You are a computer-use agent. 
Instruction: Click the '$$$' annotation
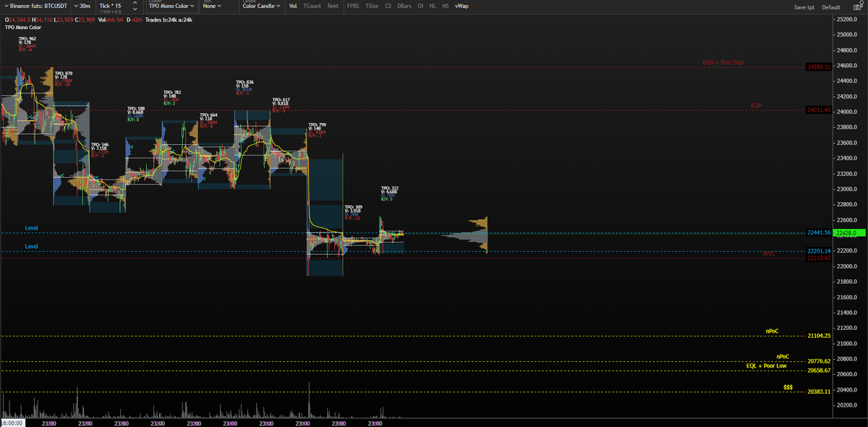(x=788, y=387)
